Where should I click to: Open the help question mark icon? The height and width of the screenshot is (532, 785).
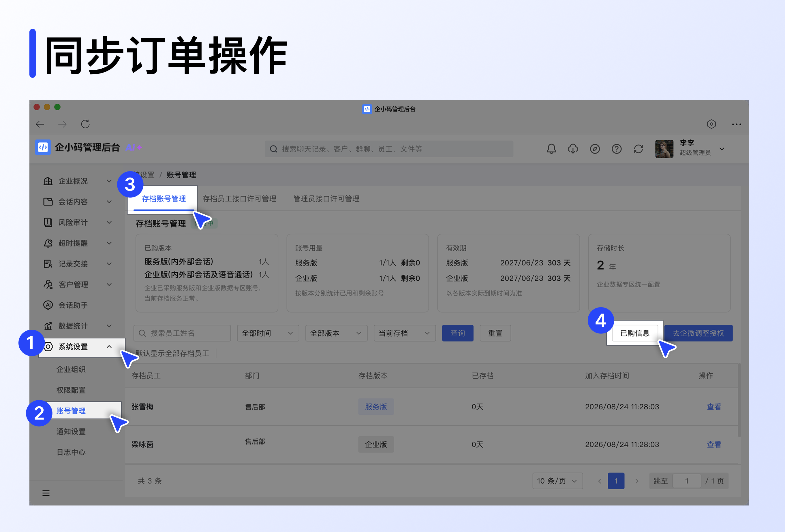click(617, 149)
